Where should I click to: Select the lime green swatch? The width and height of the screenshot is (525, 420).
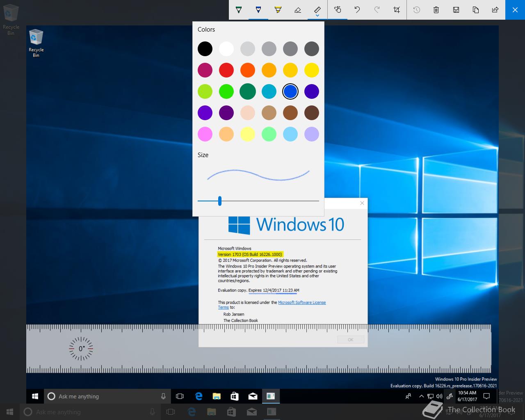point(205,91)
